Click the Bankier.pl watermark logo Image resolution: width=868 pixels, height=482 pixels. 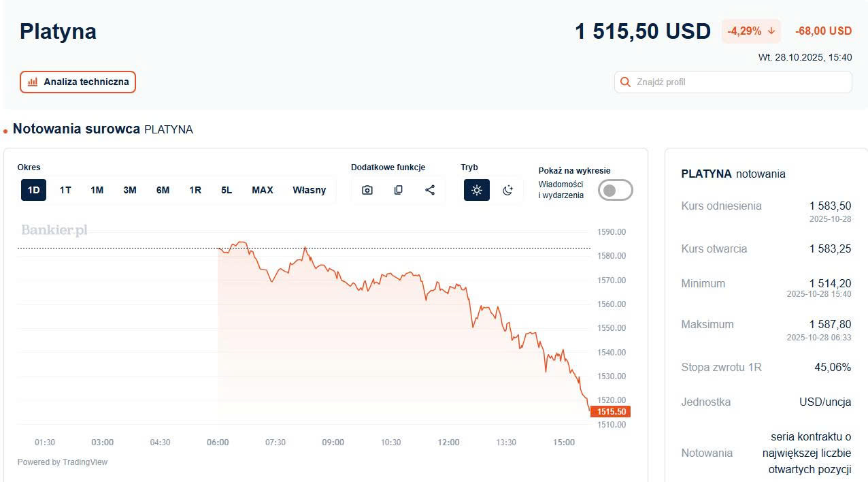(x=54, y=230)
